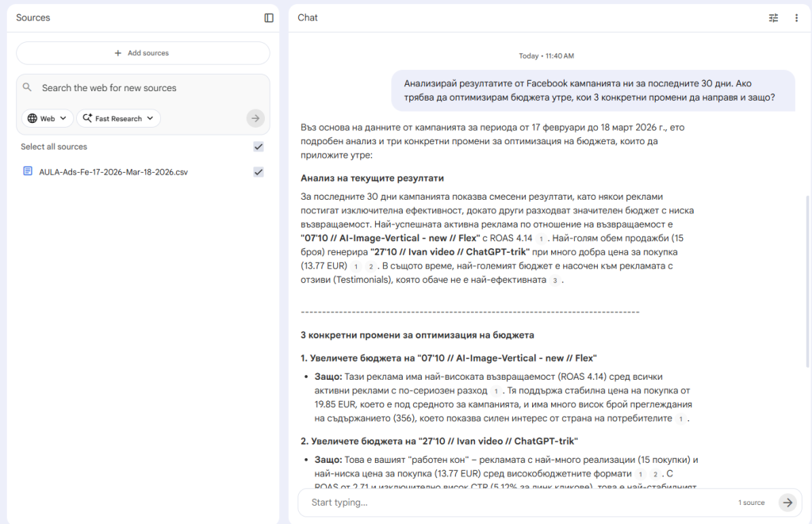Open the Fast Research mode dropdown
Screen dimensions: 812x524
(118, 118)
